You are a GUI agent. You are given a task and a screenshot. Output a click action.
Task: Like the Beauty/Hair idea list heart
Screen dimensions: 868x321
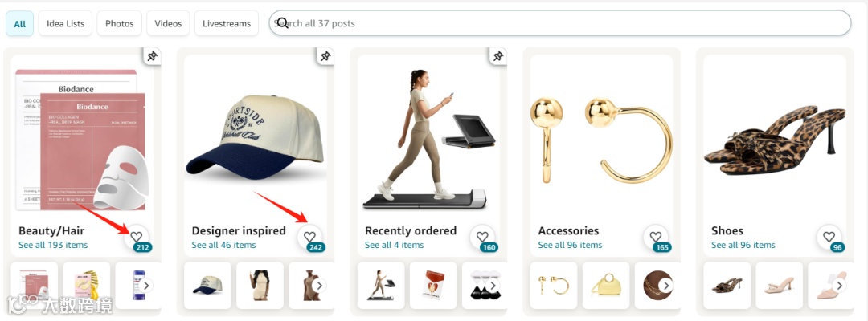click(x=136, y=237)
